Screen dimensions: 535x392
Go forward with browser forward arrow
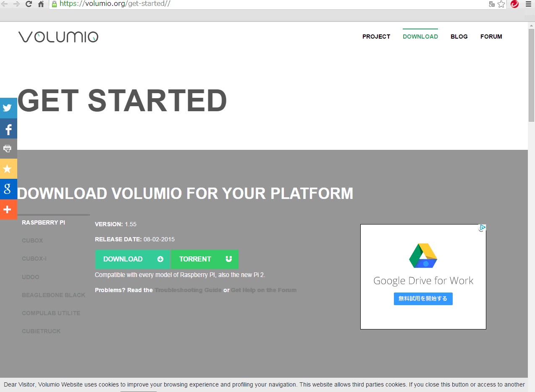coord(16,4)
